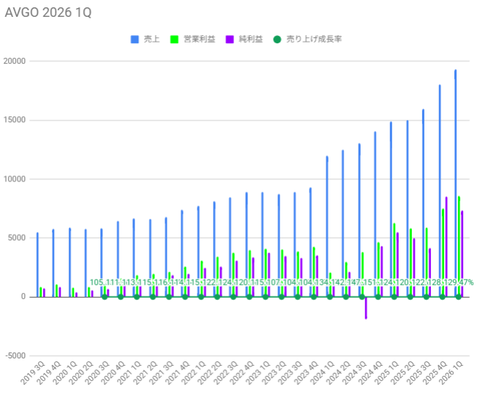Image resolution: width=480 pixels, height=395 pixels.
Task: Select the purple net income bar for 2025 1Q
Action: coord(397,265)
